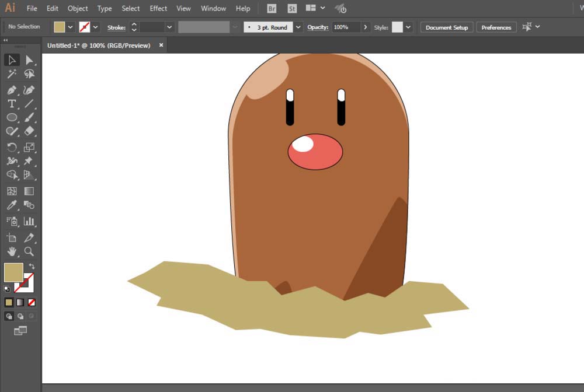Choose the Hand tool

[x=12, y=252]
